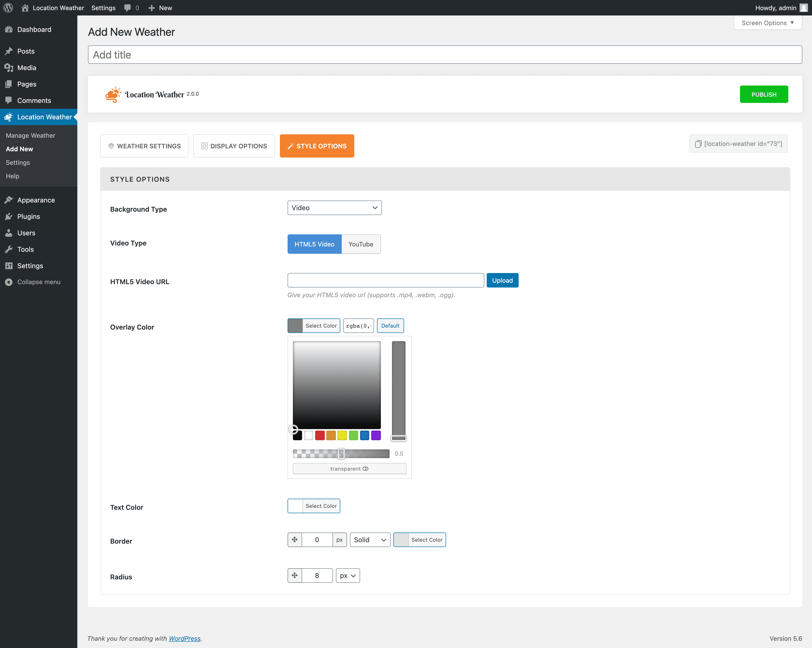Open Pages in the sidebar
Screen dimensions: 812x648
pyautogui.click(x=38, y=84)
